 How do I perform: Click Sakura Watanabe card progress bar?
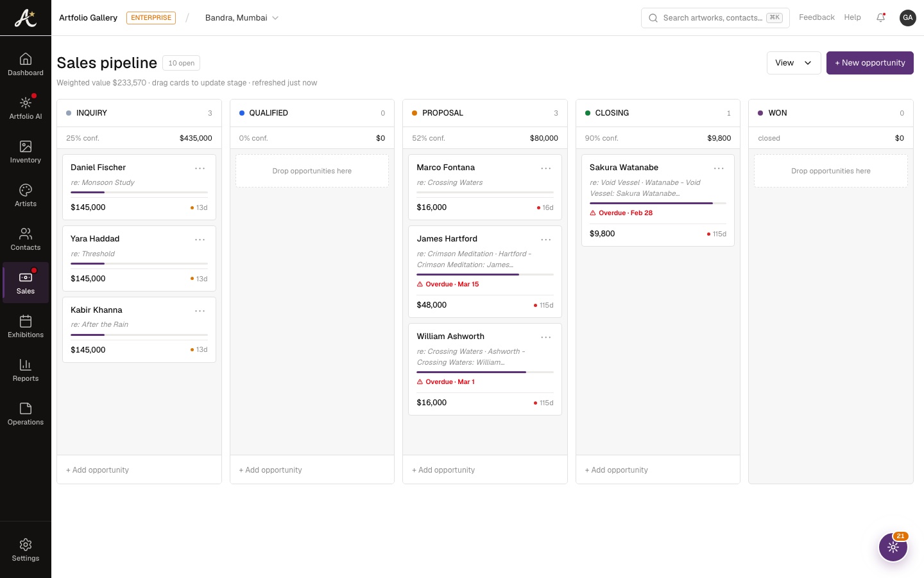point(658,203)
